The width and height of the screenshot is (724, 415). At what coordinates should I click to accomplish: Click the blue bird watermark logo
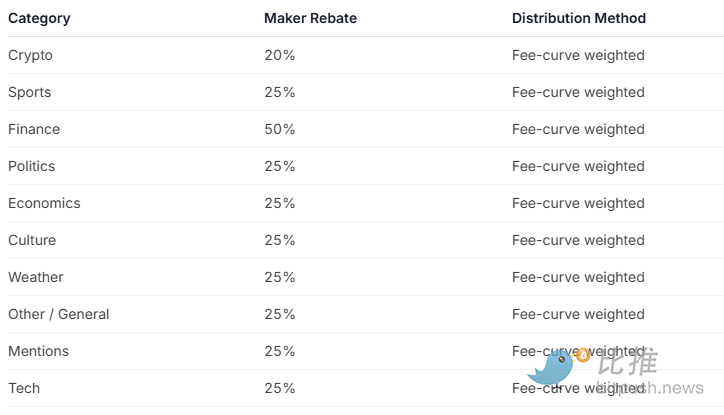pos(551,369)
